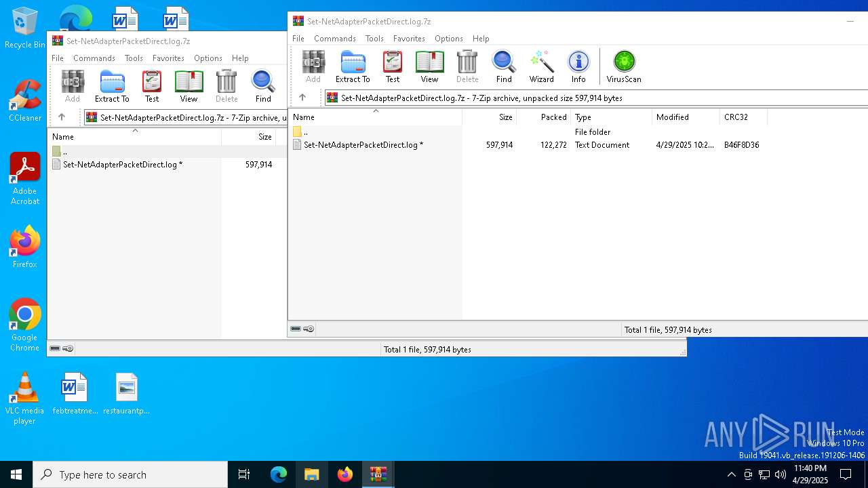Click the View icon in the front window

point(429,66)
